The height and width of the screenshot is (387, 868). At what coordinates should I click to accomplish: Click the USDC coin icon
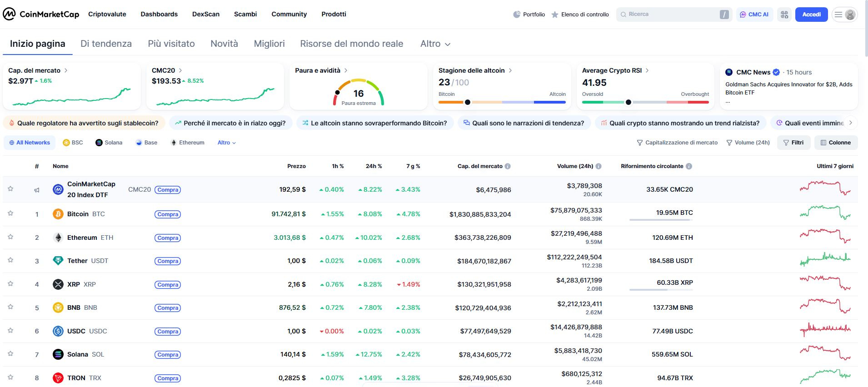point(58,331)
